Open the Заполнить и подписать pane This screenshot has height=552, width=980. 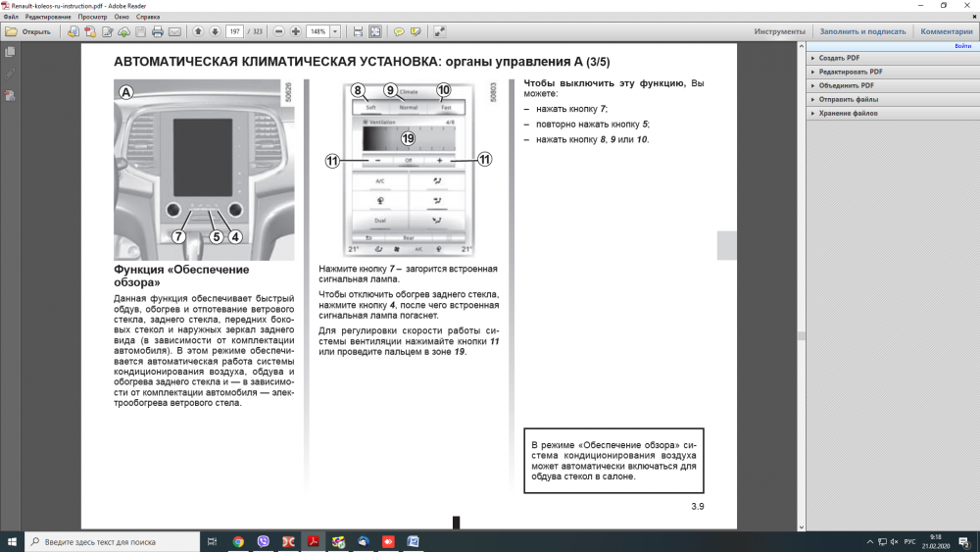click(862, 31)
